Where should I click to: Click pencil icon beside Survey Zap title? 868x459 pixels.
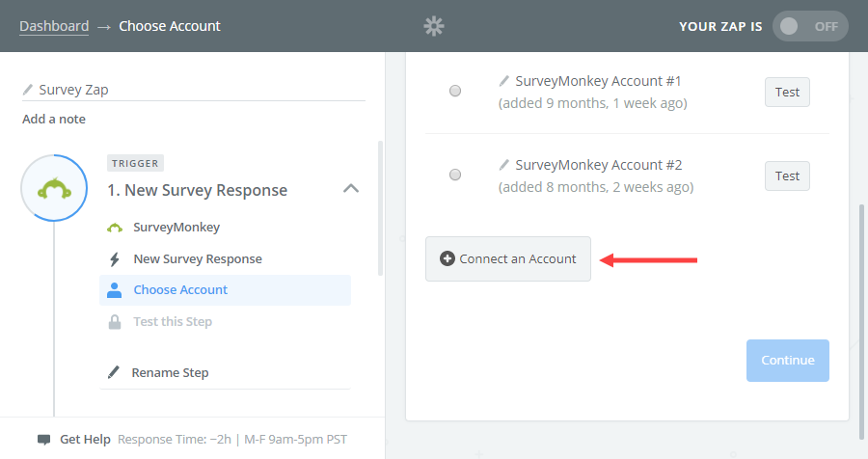pyautogui.click(x=28, y=89)
